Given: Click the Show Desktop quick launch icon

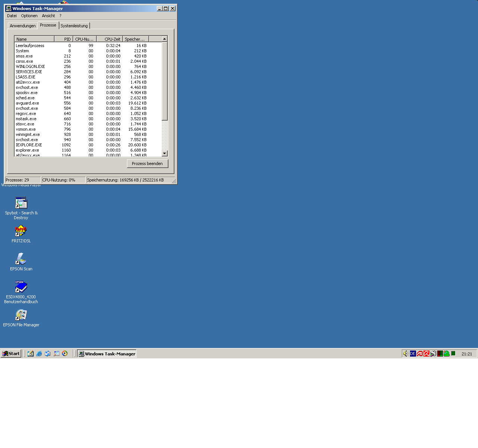Looking at the screenshot, I should coord(31,354).
